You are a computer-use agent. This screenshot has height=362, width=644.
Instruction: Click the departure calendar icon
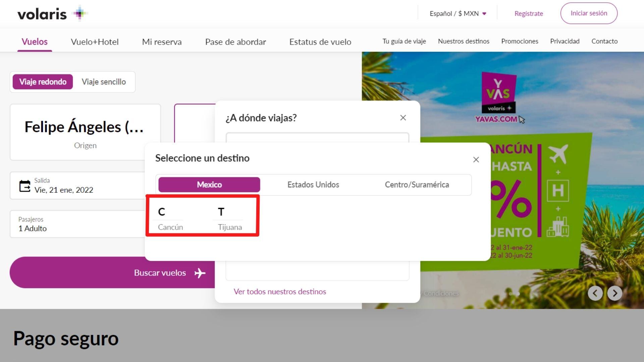click(x=24, y=186)
